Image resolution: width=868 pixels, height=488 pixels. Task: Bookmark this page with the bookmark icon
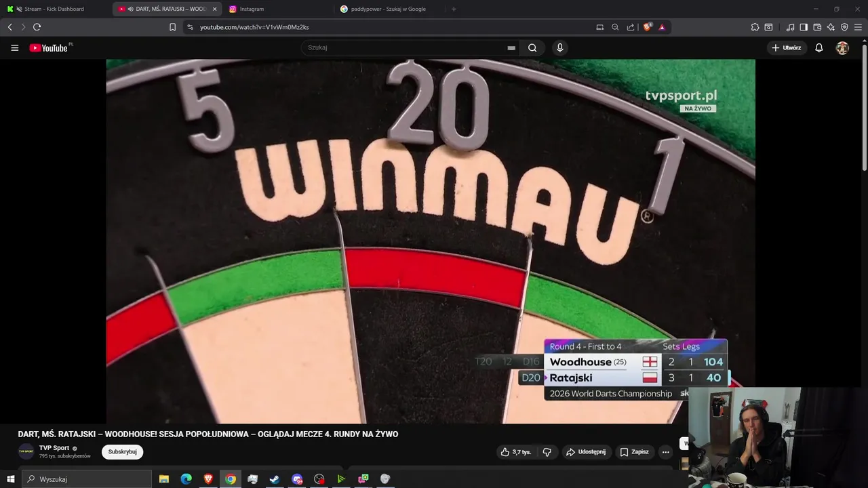point(172,27)
